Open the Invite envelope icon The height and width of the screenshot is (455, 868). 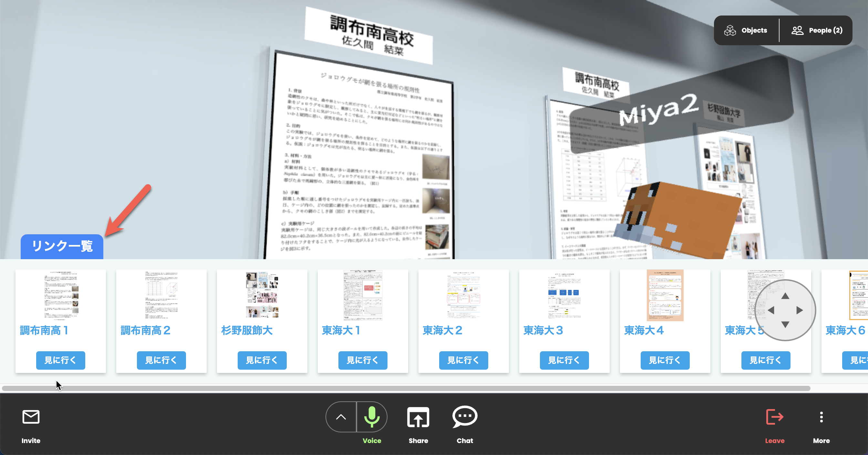pos(31,417)
